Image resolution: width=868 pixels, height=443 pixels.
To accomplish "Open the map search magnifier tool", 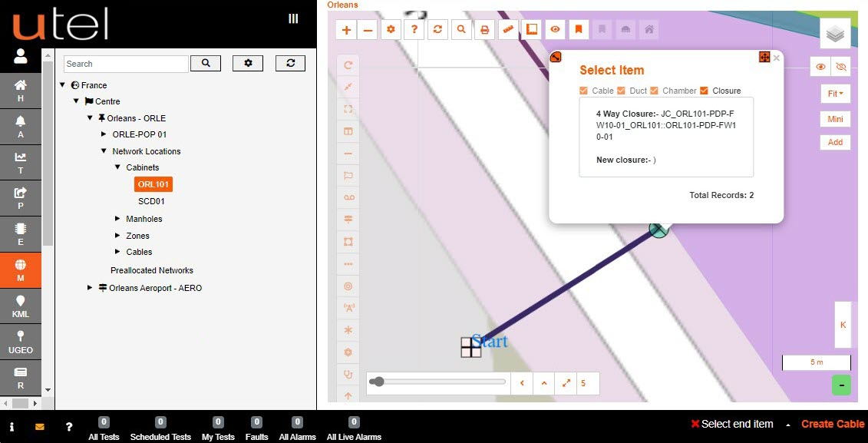I will 461,29.
